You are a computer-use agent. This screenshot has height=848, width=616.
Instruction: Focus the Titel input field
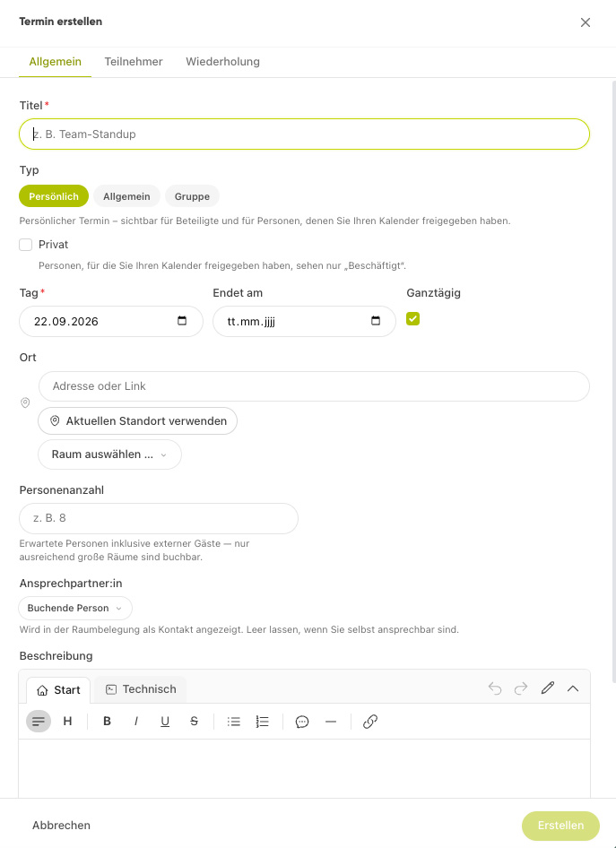click(304, 134)
